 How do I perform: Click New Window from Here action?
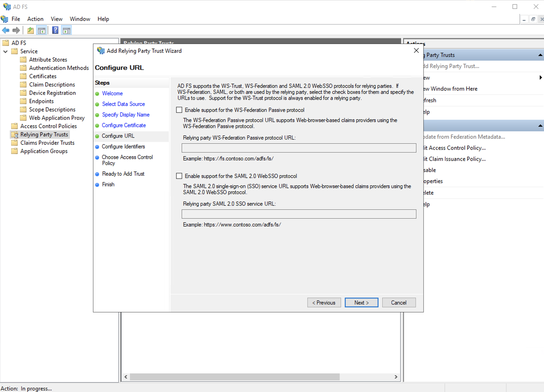coord(451,89)
